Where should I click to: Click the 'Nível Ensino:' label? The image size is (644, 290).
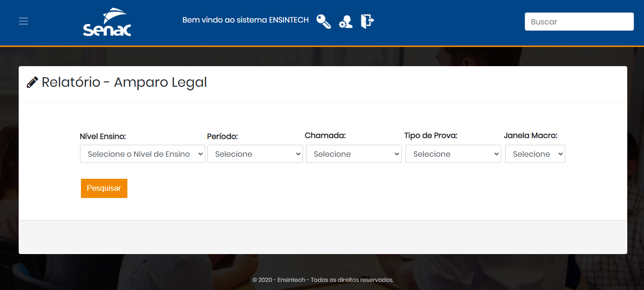point(103,137)
